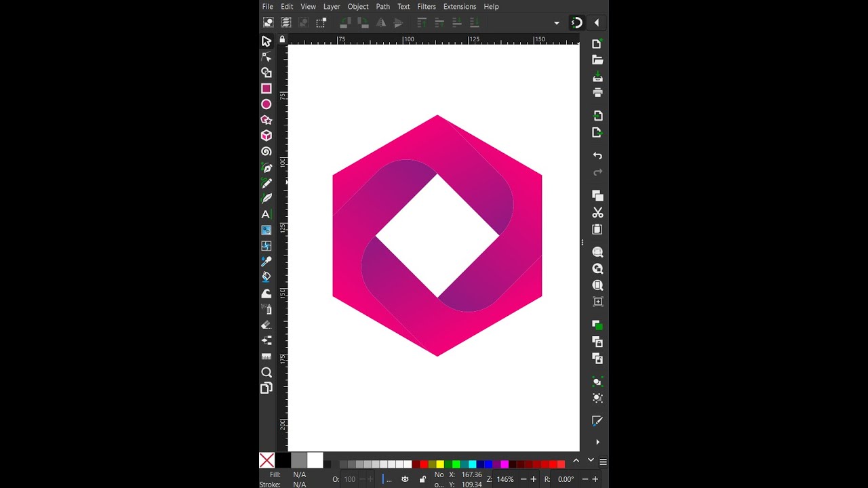868x488 pixels.
Task: Open the Layer menu
Action: (x=332, y=7)
